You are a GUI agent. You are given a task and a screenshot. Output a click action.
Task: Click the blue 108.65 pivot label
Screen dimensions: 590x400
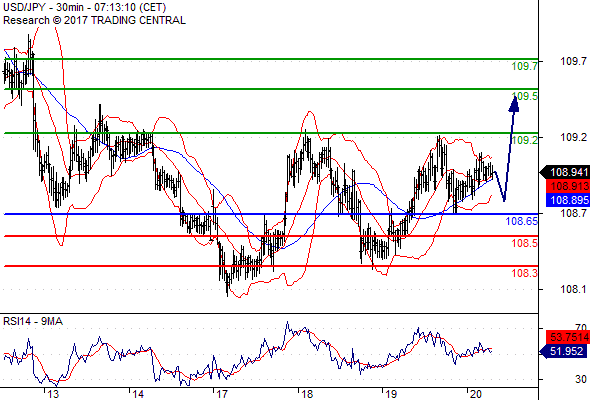[x=522, y=221]
